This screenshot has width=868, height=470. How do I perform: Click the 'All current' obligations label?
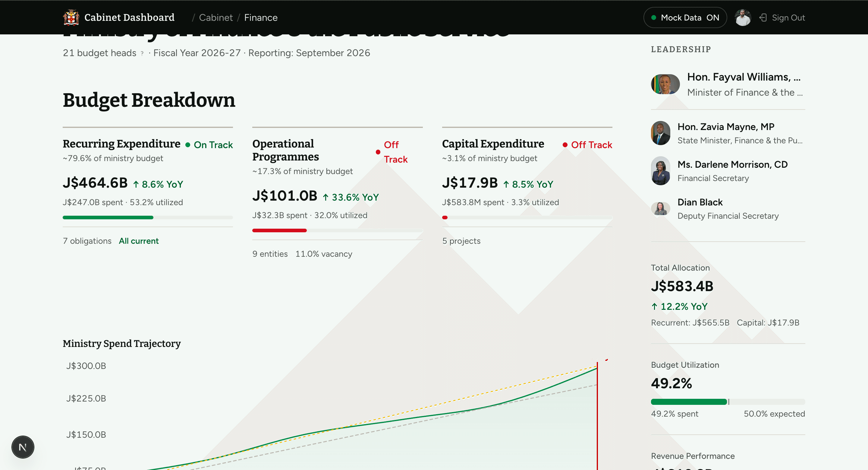139,241
